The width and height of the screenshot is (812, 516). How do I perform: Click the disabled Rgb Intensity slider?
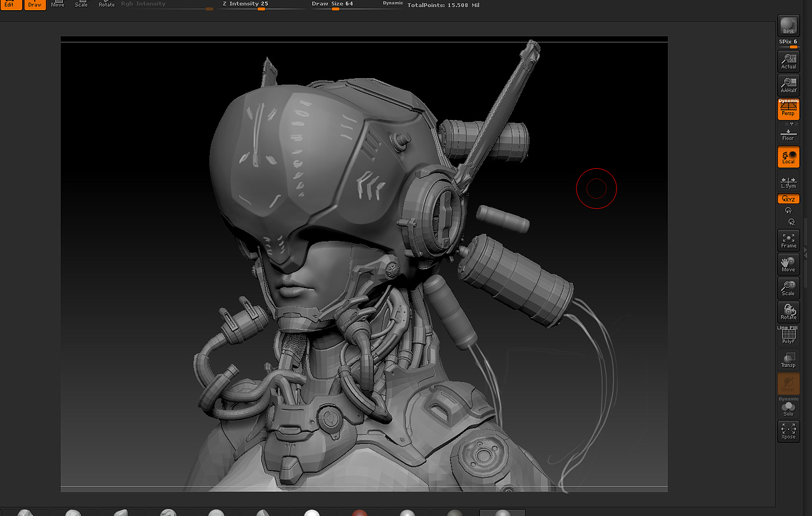pyautogui.click(x=167, y=6)
